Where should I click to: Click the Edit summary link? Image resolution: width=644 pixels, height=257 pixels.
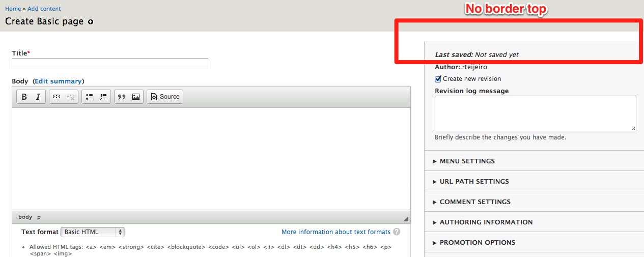[x=59, y=81]
